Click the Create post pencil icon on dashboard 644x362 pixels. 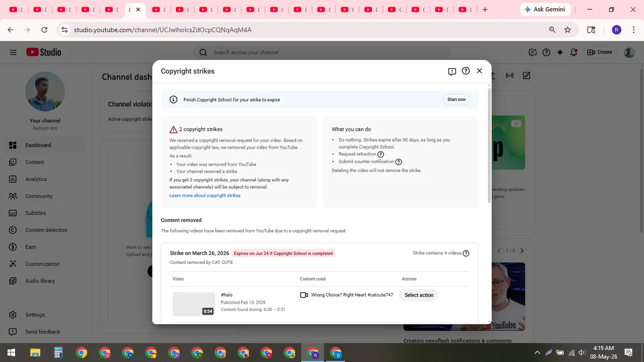[526, 76]
